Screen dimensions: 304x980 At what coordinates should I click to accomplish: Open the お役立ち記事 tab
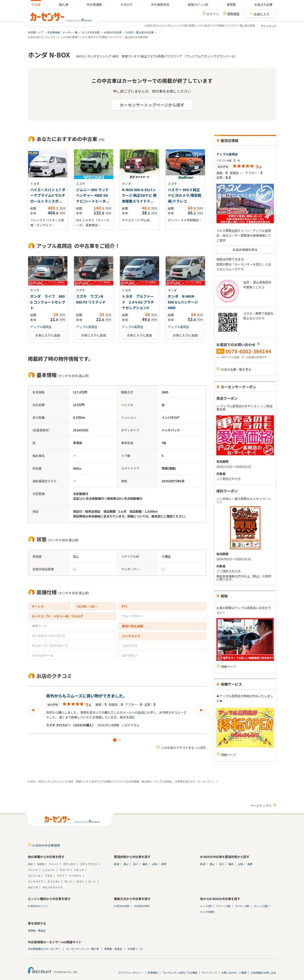[263, 5]
